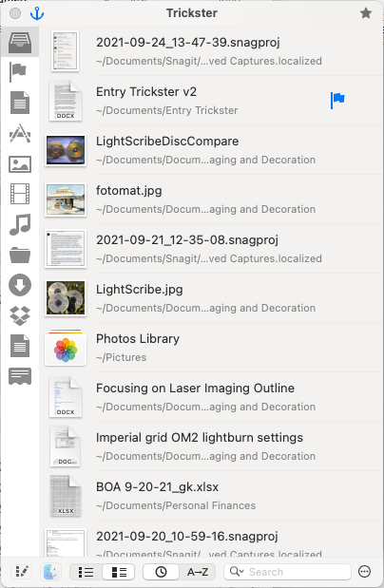This screenshot has height=588, width=384.
Task: Show flagged files in sidebar
Action: pos(18,71)
